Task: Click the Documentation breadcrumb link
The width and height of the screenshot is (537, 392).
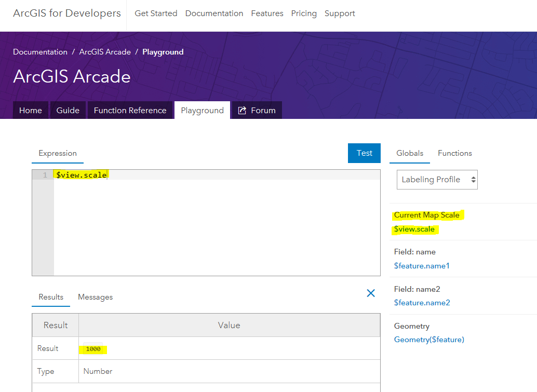Action: [x=40, y=52]
